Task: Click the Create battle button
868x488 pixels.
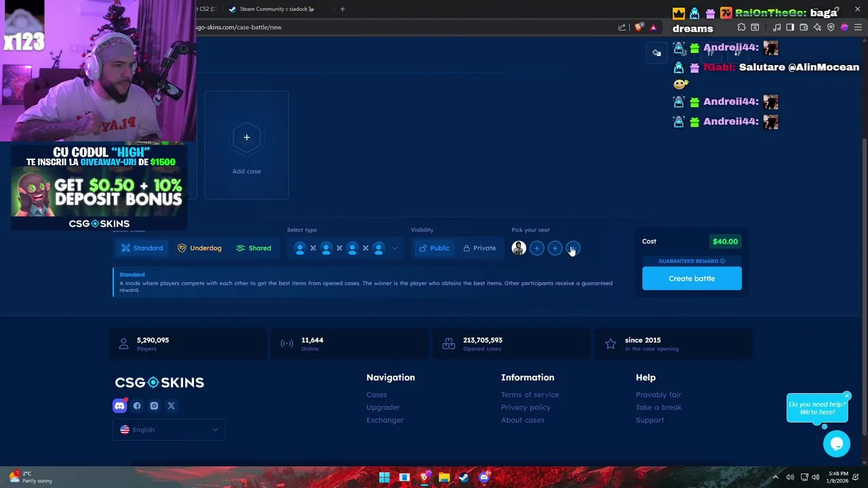Action: 692,279
